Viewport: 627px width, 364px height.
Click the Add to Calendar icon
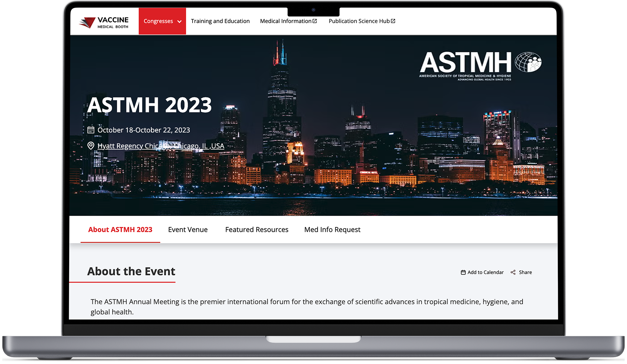pyautogui.click(x=463, y=272)
